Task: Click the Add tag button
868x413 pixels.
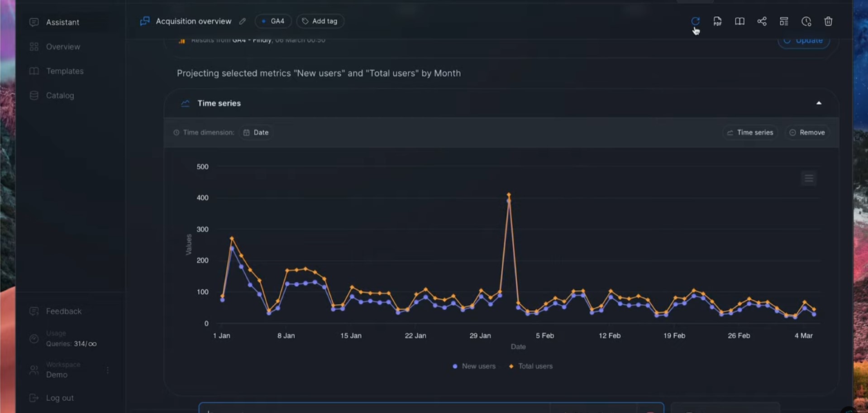Action: pyautogui.click(x=320, y=21)
